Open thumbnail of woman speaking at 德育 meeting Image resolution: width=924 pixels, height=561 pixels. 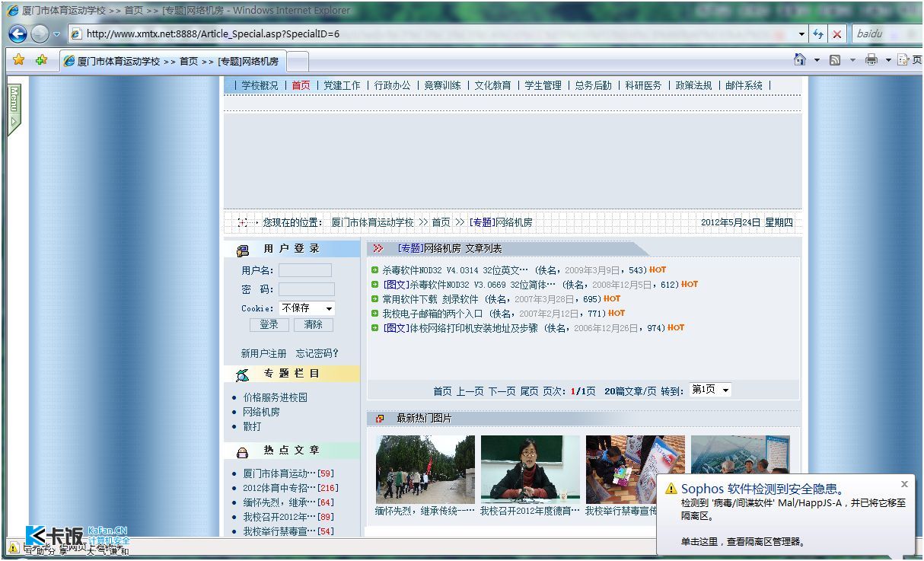tap(531, 469)
